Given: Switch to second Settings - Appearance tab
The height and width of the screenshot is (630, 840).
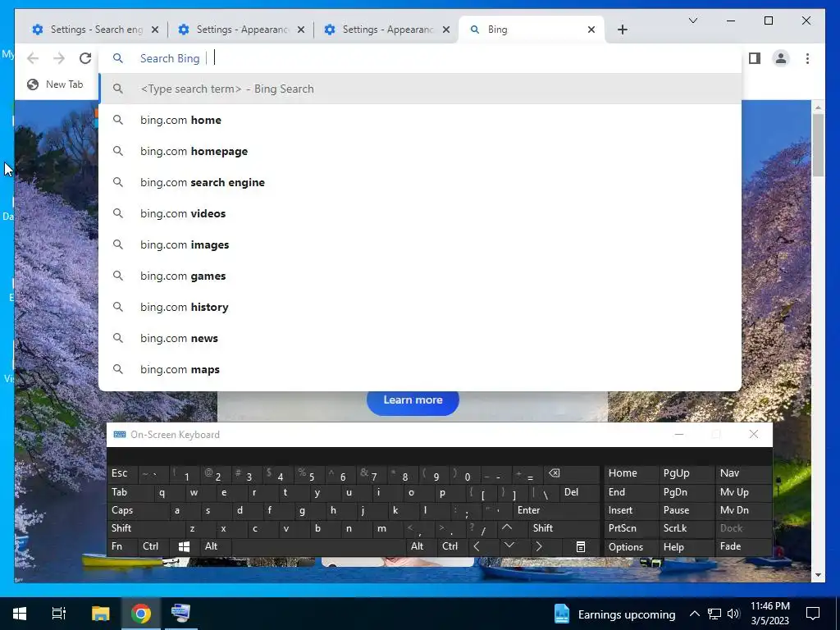Looking at the screenshot, I should point(241,30).
